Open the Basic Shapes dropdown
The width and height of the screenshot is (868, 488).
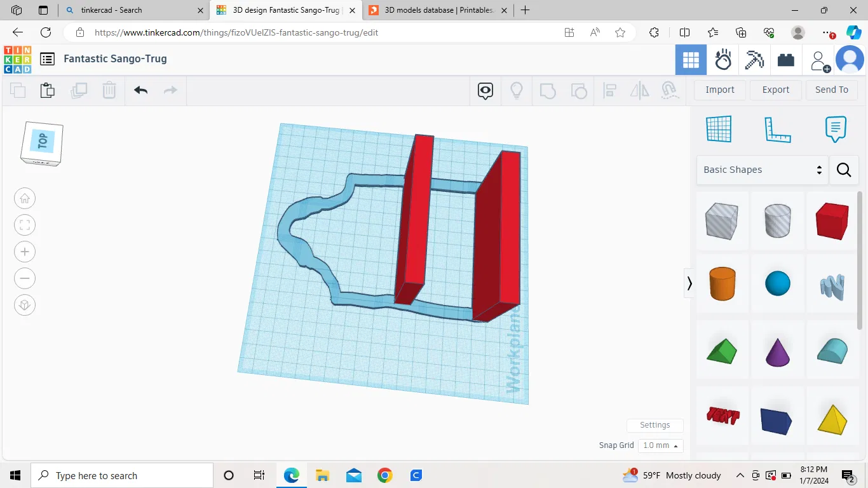(762, 170)
